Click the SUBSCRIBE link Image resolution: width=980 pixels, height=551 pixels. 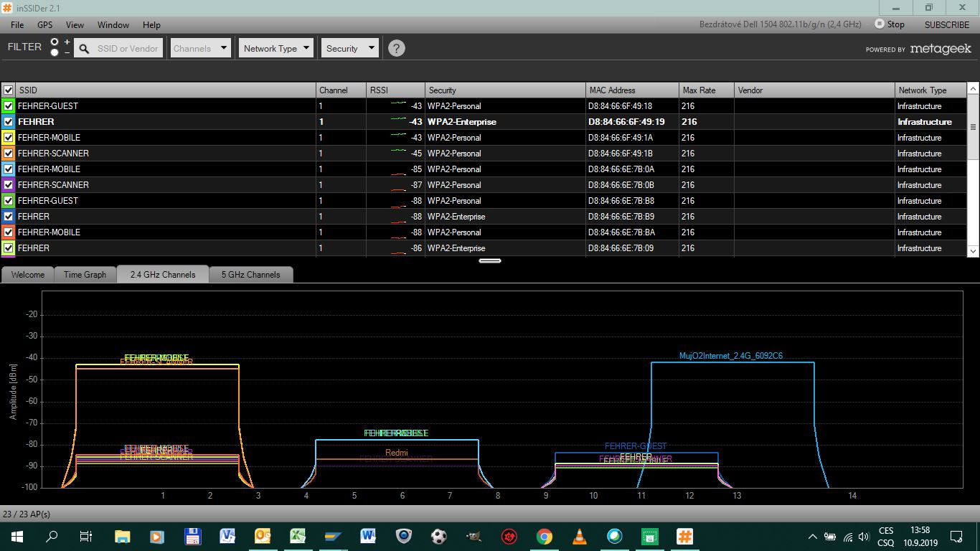click(946, 24)
